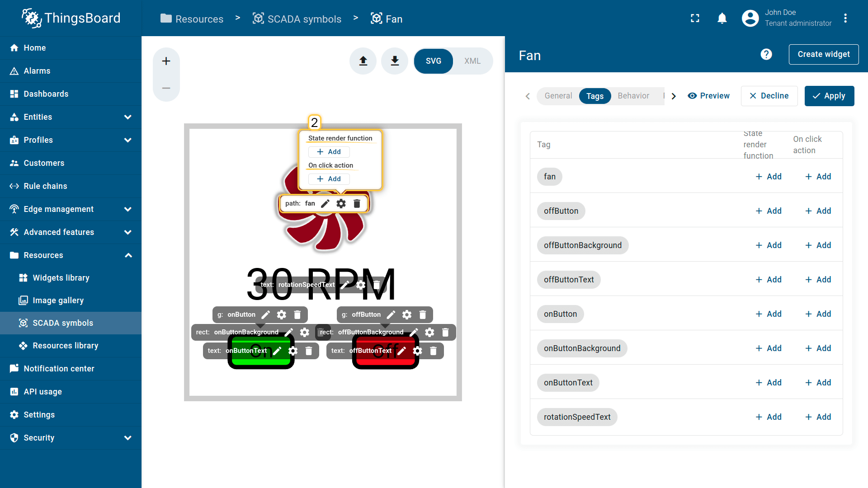Screen dimensions: 868x488
Task: Open the help question mark icon
Action: 766,55
